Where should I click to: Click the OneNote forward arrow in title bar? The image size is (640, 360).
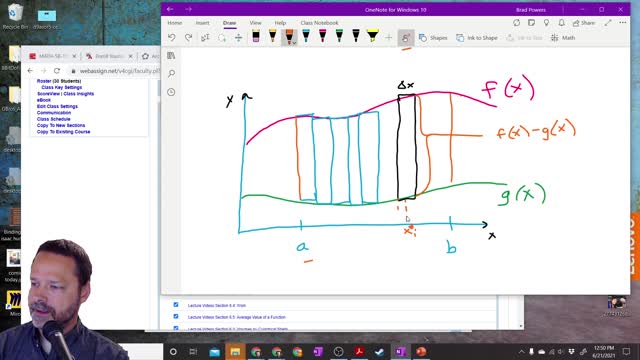click(x=188, y=9)
